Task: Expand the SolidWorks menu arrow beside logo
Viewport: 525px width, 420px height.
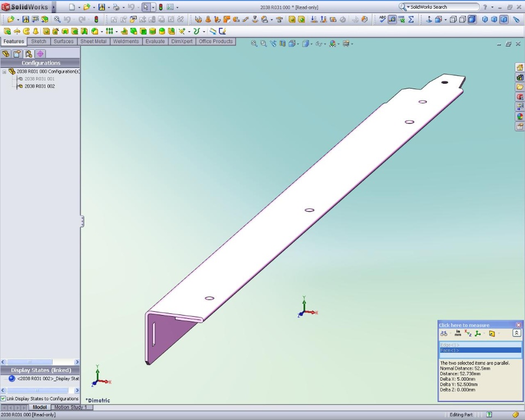Action: coord(53,7)
